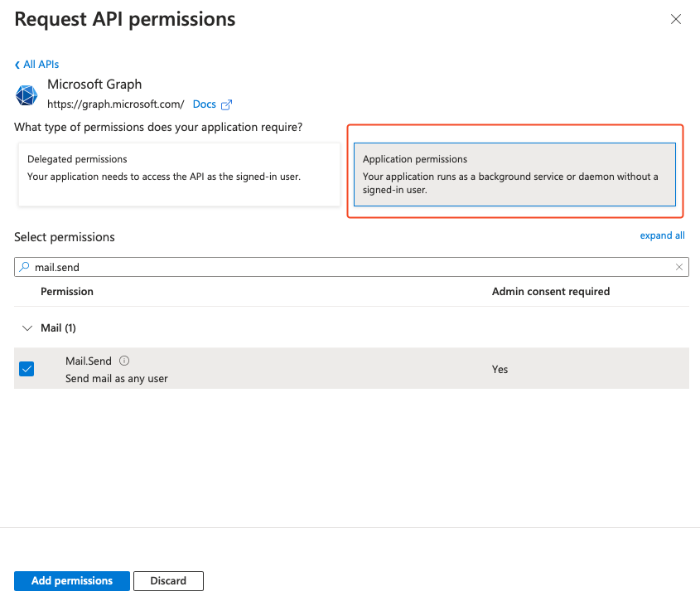Click the back chevron before All APIs
Screen dimensions: 700x606
(16, 64)
